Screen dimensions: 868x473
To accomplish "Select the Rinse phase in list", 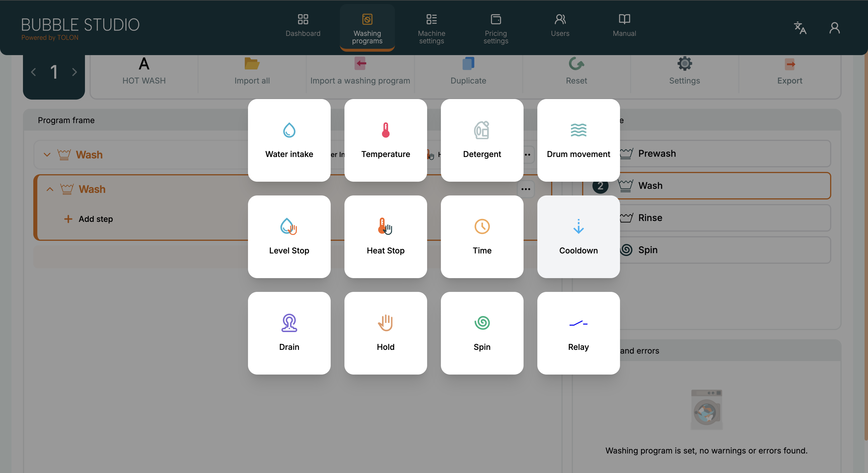I will (724, 218).
